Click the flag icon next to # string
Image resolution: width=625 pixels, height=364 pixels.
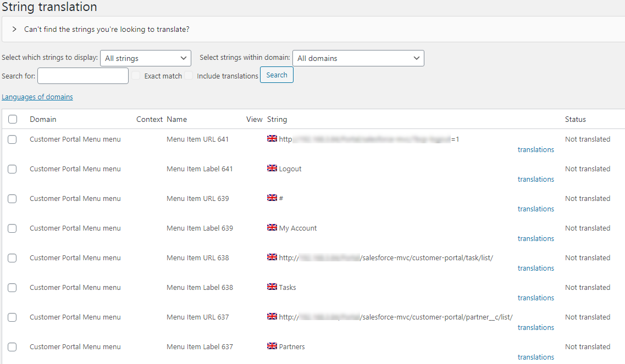pos(272,198)
